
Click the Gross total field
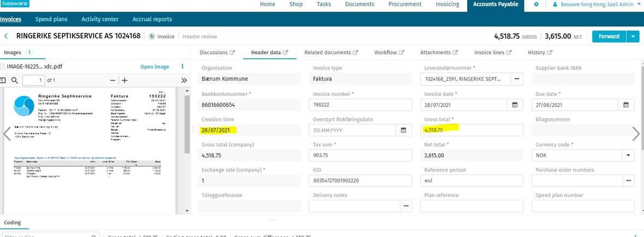(471, 130)
